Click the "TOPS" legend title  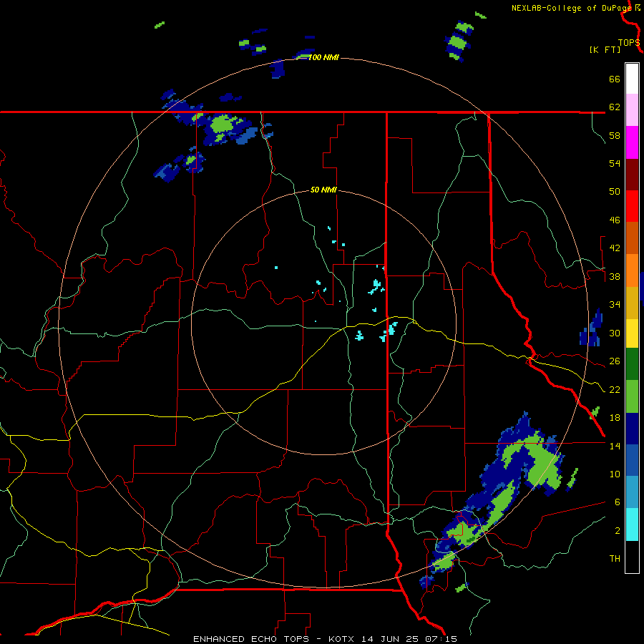coord(629,43)
